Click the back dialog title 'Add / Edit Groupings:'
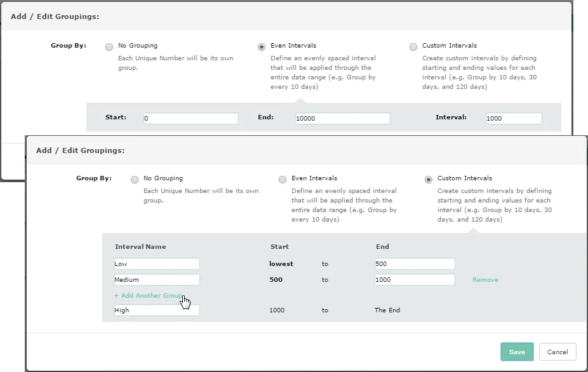Screen dimensions: 588x372 click(x=55, y=17)
